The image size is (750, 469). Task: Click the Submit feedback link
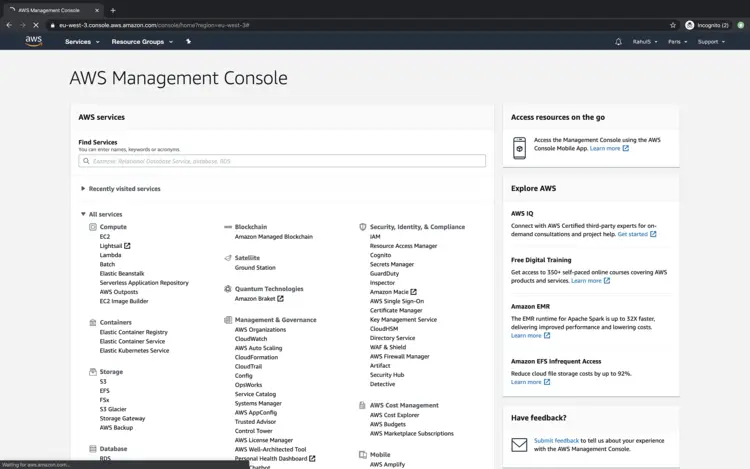(556, 441)
